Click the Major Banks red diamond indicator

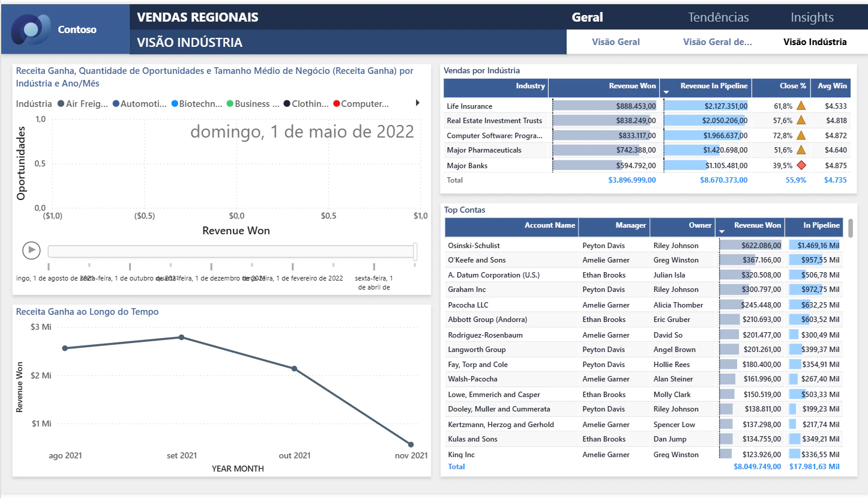(x=801, y=165)
